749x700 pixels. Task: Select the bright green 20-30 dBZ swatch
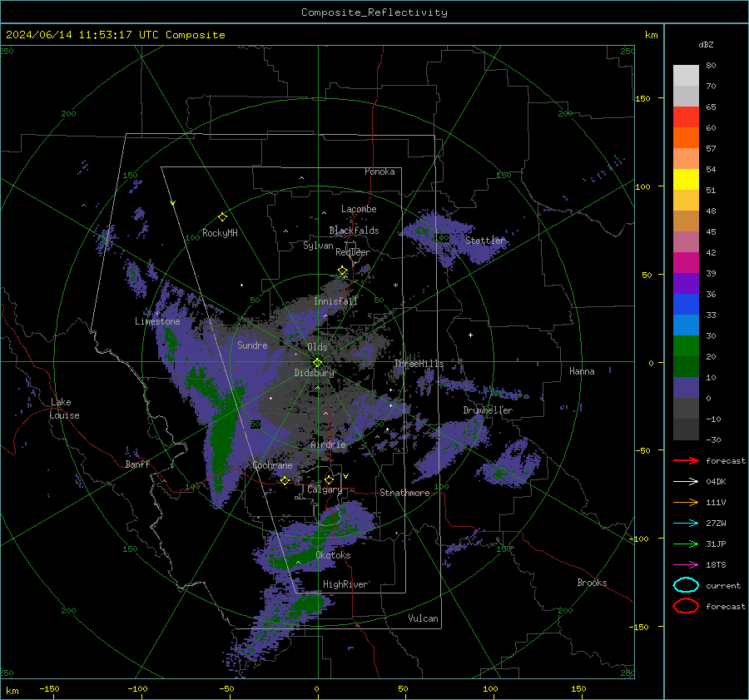(x=686, y=346)
